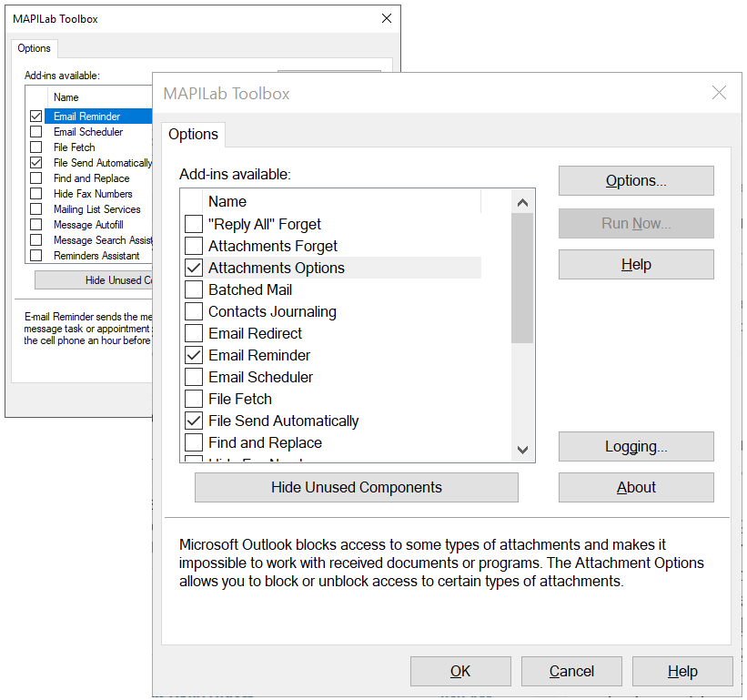Viewport: 747px width, 700px height.
Task: Check the Email Redirect checkbox
Action: pyautogui.click(x=194, y=333)
